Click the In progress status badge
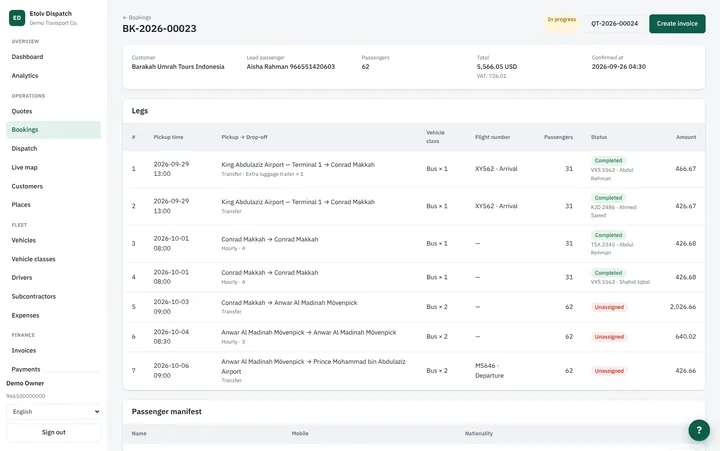720x451 pixels. pyautogui.click(x=562, y=19)
